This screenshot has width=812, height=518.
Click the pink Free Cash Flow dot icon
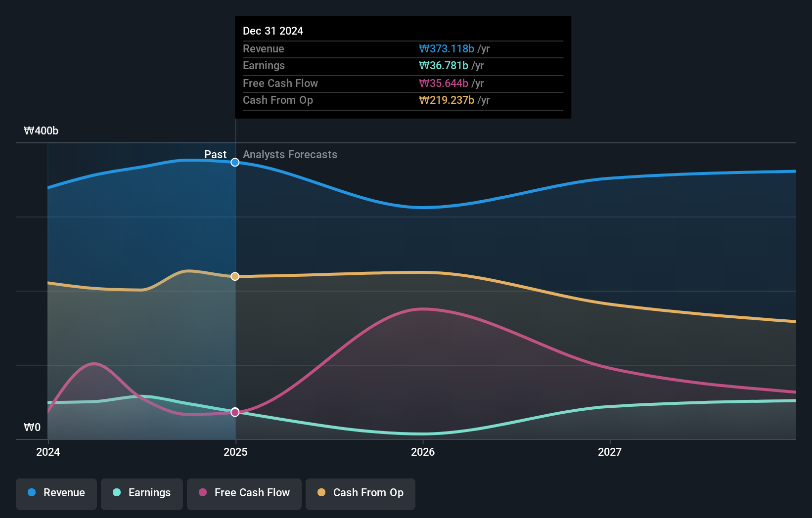[202, 493]
